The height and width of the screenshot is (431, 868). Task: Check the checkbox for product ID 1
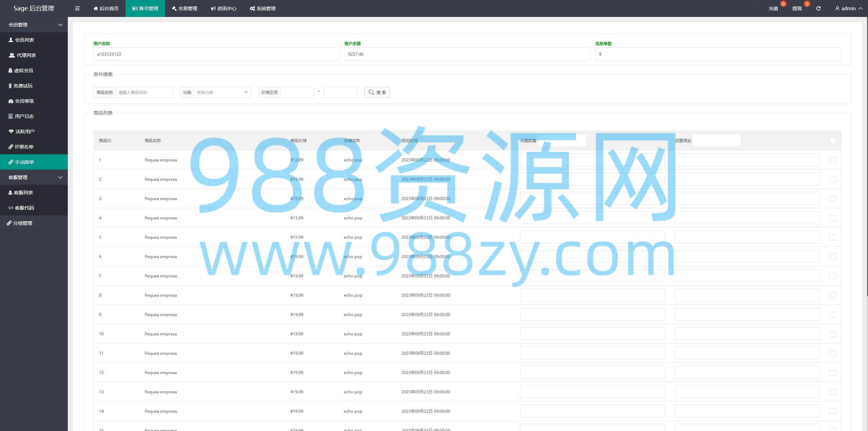click(x=832, y=160)
